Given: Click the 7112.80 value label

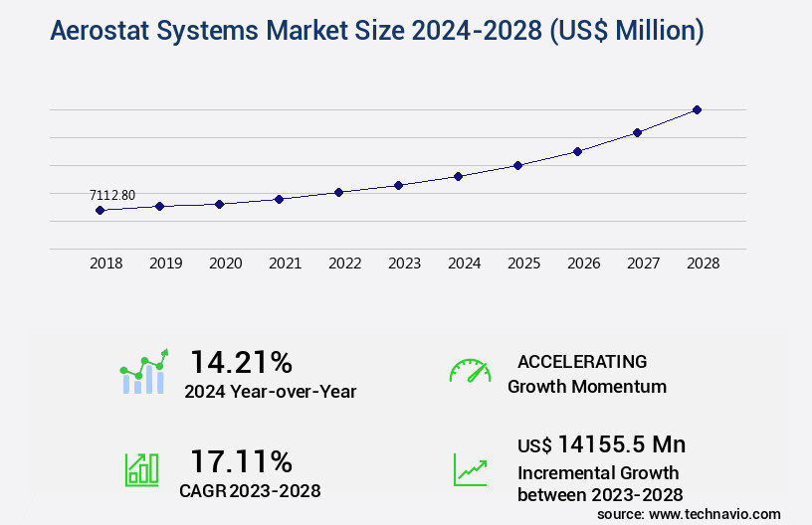Looking at the screenshot, I should (112, 195).
